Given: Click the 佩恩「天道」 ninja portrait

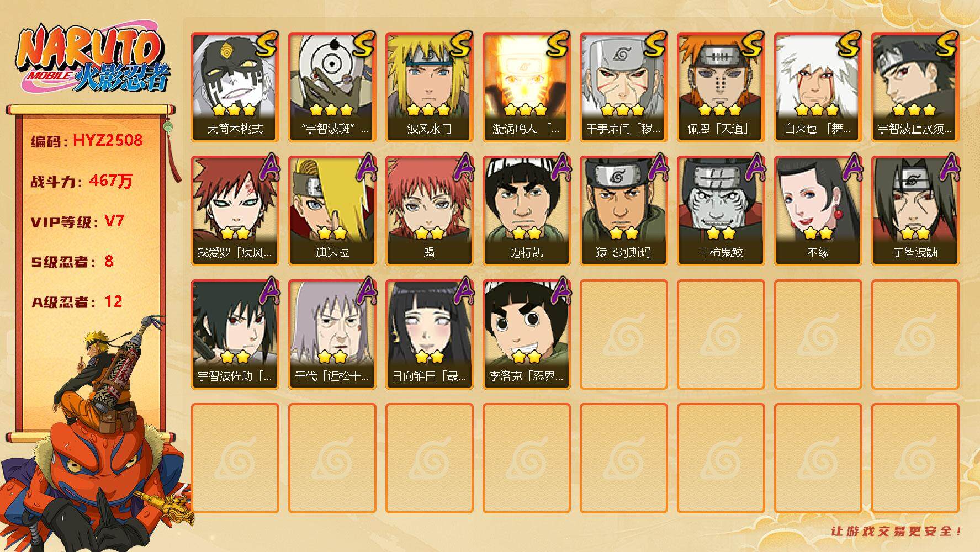Looking at the screenshot, I should tap(721, 87).
